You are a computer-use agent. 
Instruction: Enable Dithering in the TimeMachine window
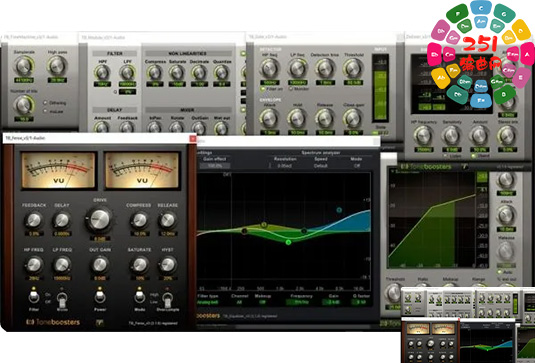[x=45, y=103]
